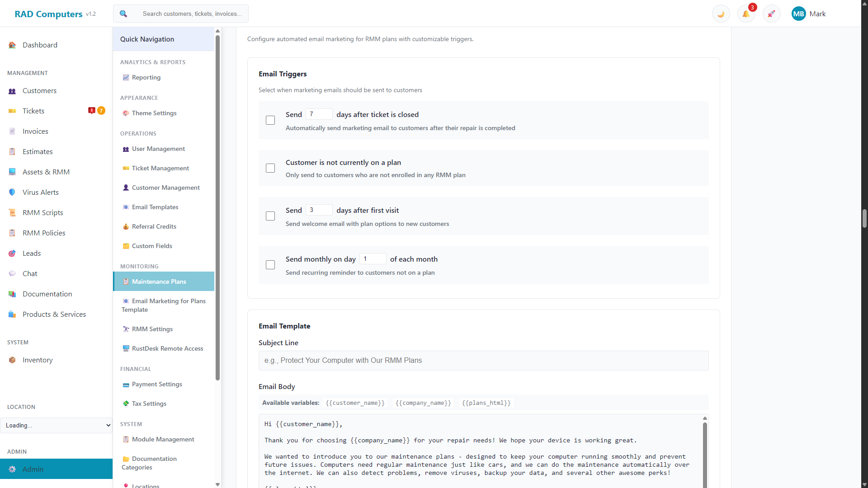Open notifications via the bell icon

(745, 14)
